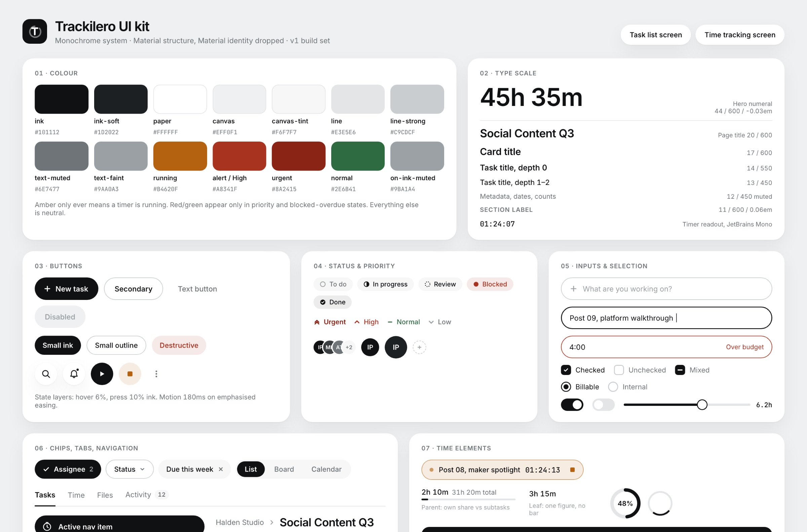Click the Low priority chevron label
The width and height of the screenshot is (807, 532).
tap(439, 322)
